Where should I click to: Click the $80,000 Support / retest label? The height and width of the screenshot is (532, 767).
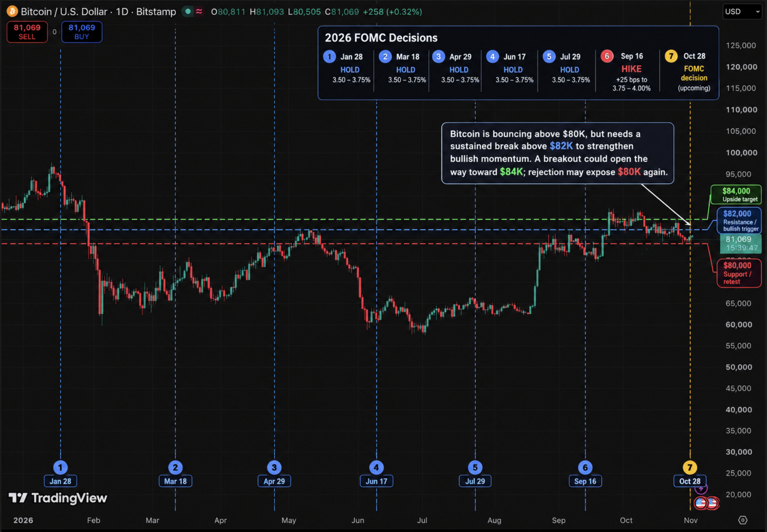click(739, 273)
